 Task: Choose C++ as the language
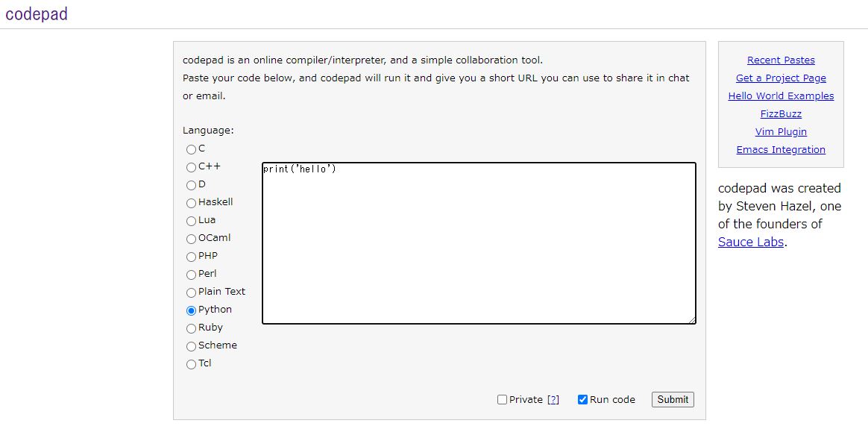[191, 167]
